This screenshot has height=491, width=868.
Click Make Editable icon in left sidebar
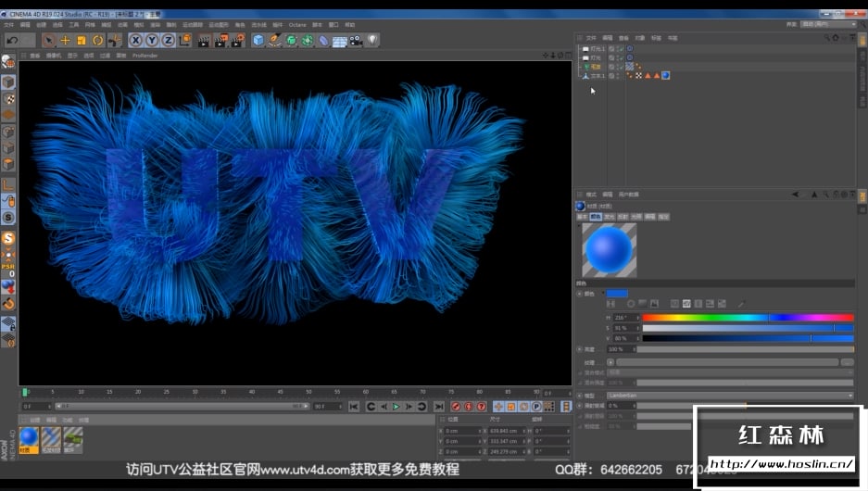pyautogui.click(x=8, y=63)
